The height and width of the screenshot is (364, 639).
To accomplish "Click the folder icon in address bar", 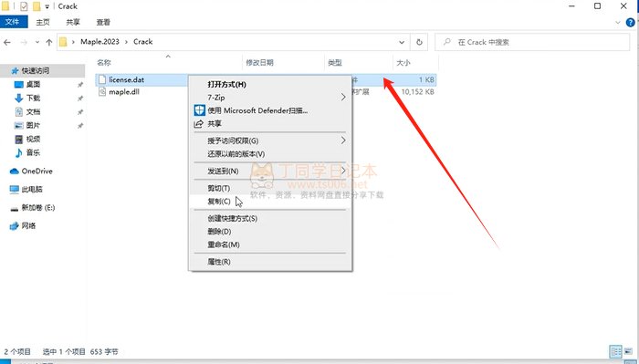I will point(63,42).
